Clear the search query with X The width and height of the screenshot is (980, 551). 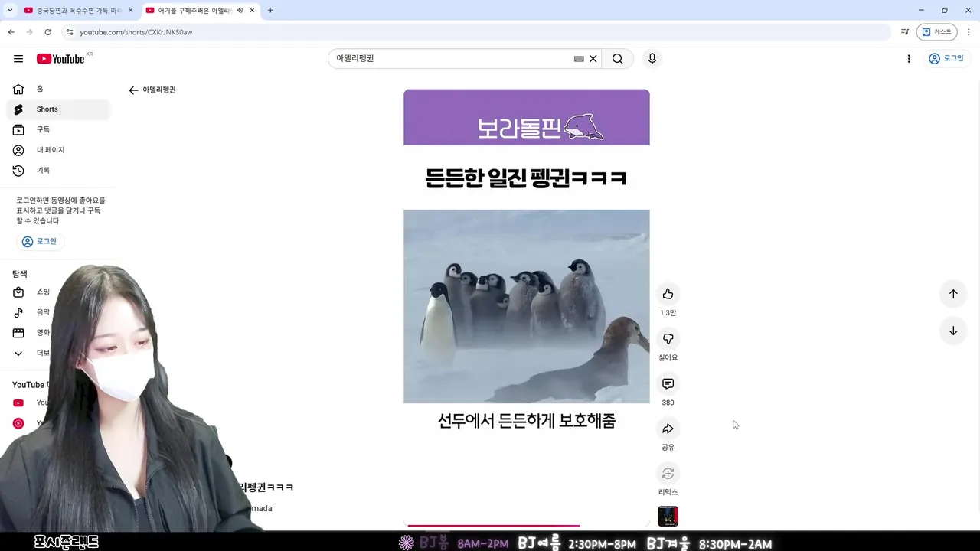593,59
